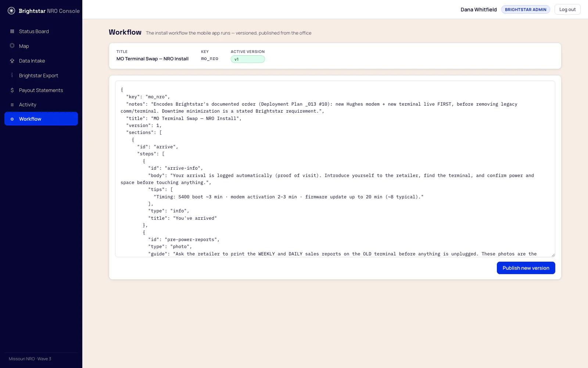Viewport: 588px width, 368px height.
Task: Click the Brightstar asterisk logo icon
Action: tap(11, 11)
